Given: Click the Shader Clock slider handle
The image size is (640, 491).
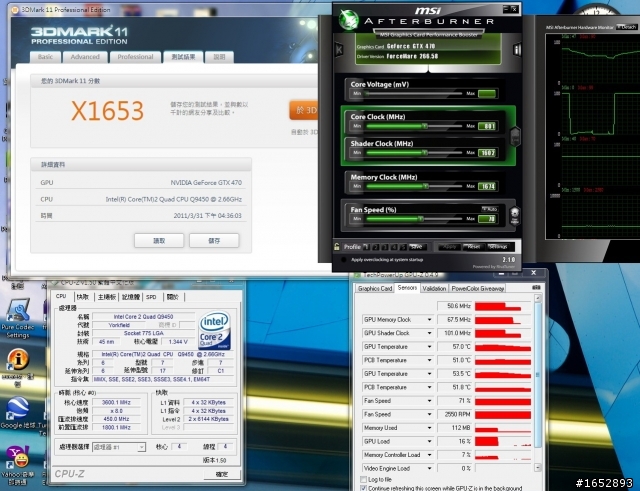Looking at the screenshot, I should coord(425,153).
